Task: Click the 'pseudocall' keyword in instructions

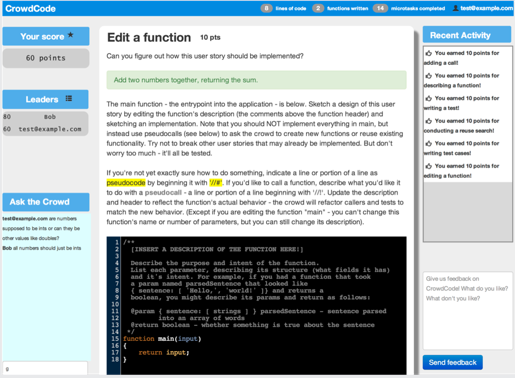Action: [x=163, y=192]
